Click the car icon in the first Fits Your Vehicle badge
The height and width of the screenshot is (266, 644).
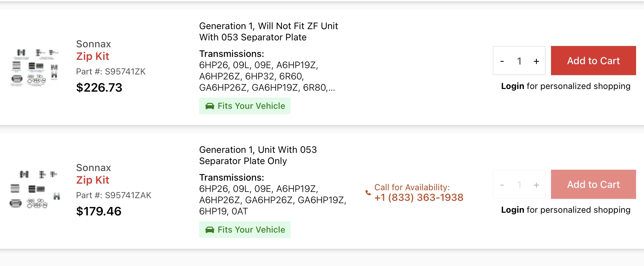tap(210, 106)
